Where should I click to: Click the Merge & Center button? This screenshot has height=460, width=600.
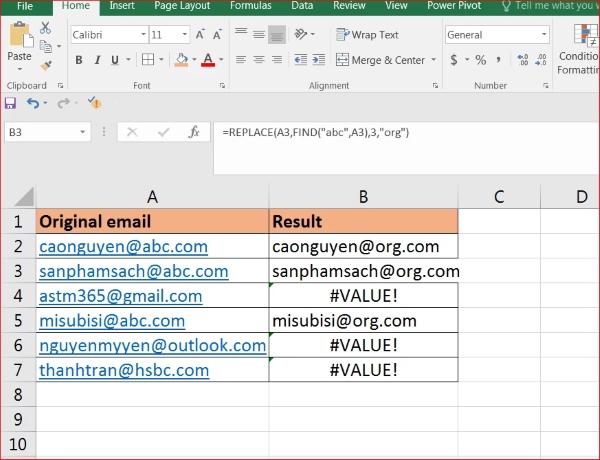(x=381, y=60)
